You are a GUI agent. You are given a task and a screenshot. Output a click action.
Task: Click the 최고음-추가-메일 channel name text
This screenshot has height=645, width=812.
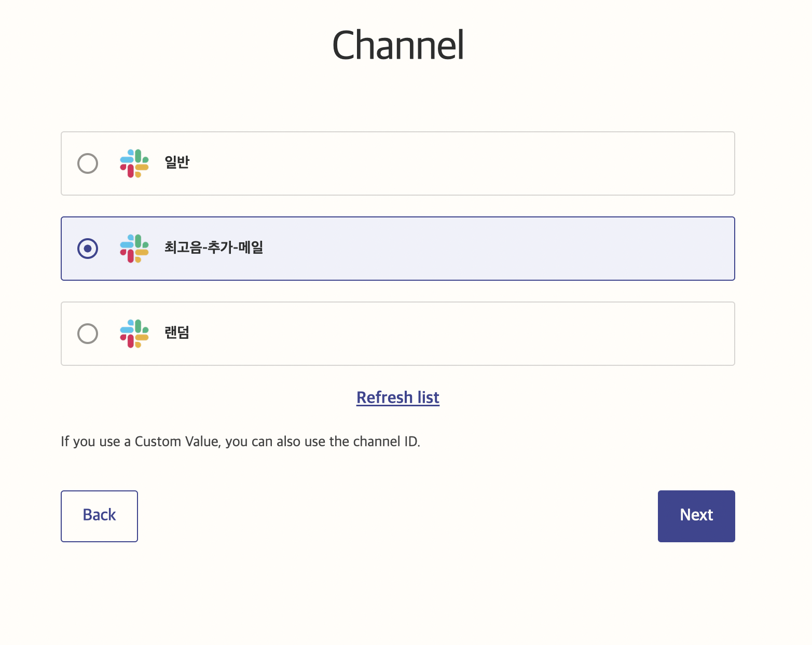(214, 248)
